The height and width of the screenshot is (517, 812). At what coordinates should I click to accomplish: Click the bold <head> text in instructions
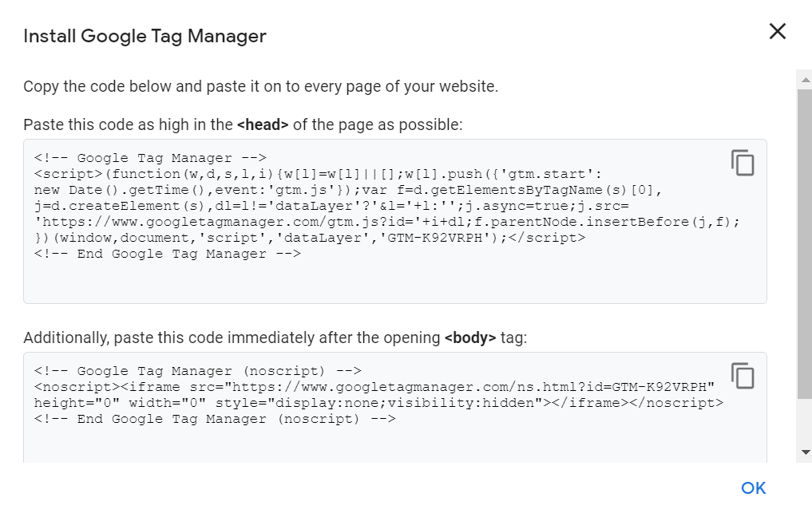pos(263,124)
